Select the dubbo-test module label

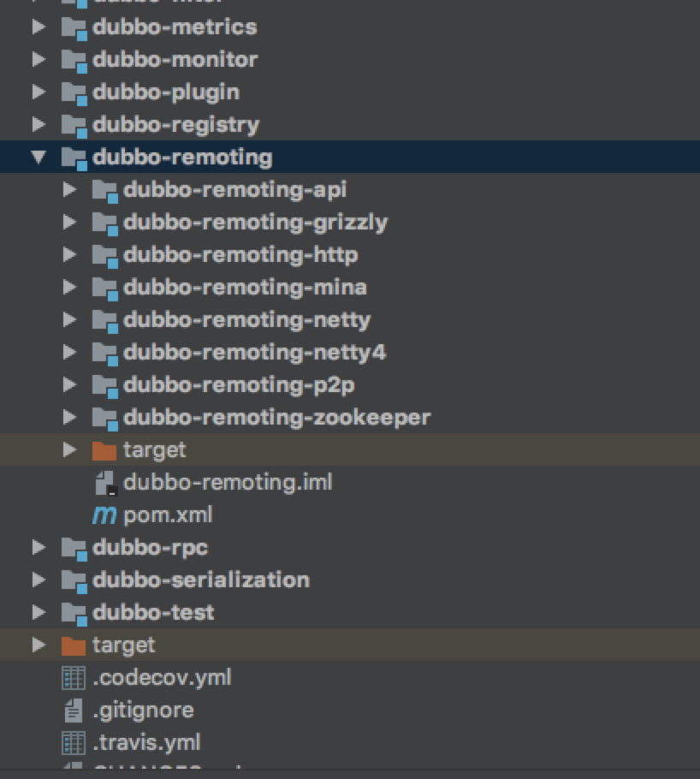click(153, 613)
